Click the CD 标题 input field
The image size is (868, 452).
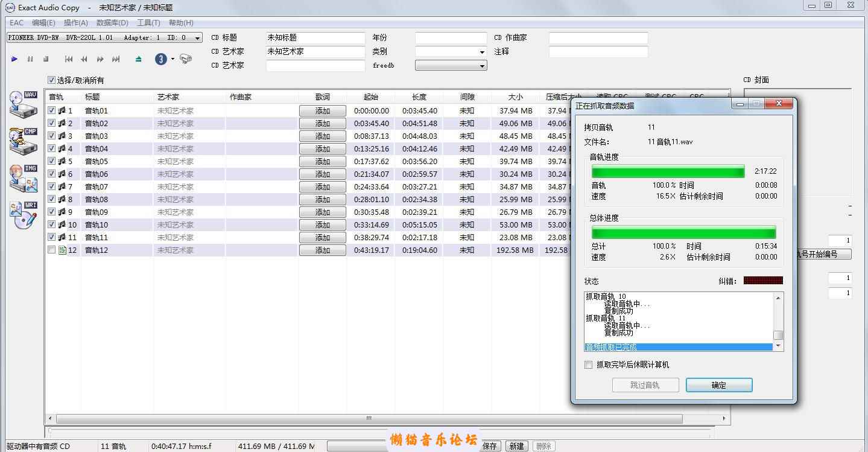click(x=315, y=37)
